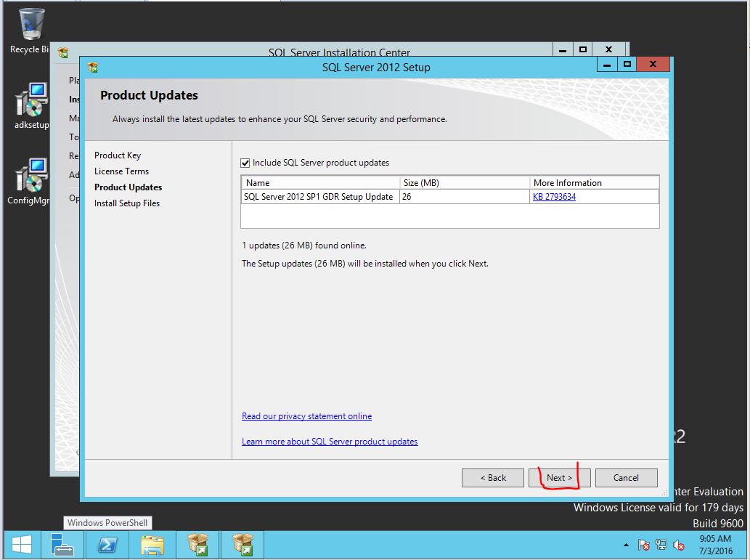Maximize the SQL Server Installation Center window
This screenshot has width=750, height=560.
[582, 50]
